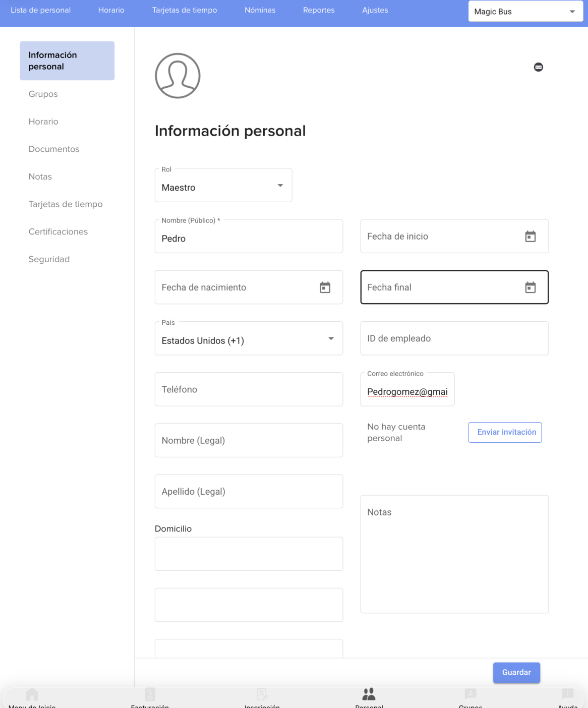The height and width of the screenshot is (708, 588).
Task: Open Notas in the left sidebar
Action: click(40, 176)
